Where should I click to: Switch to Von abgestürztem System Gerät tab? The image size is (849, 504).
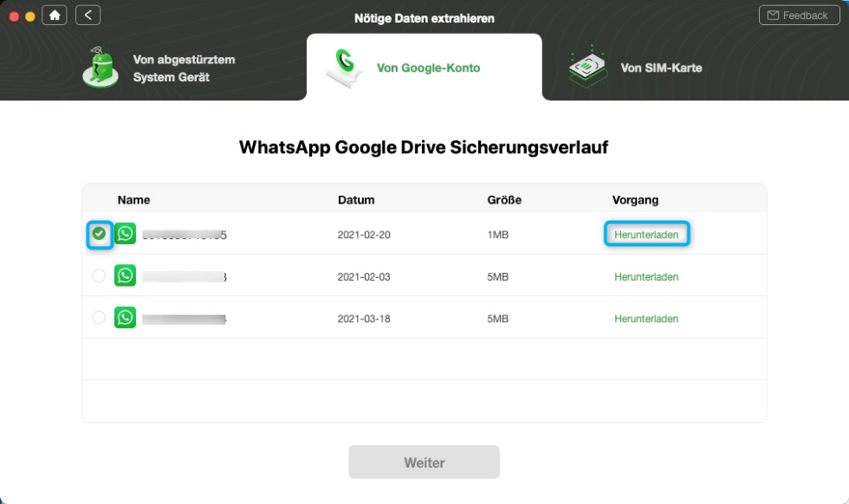[184, 68]
